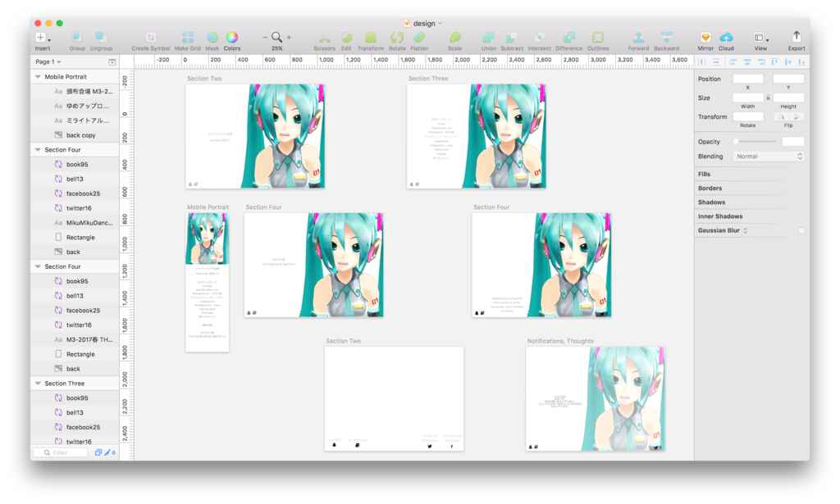
Task: Open the Page 1 dropdown
Action: tap(48, 61)
